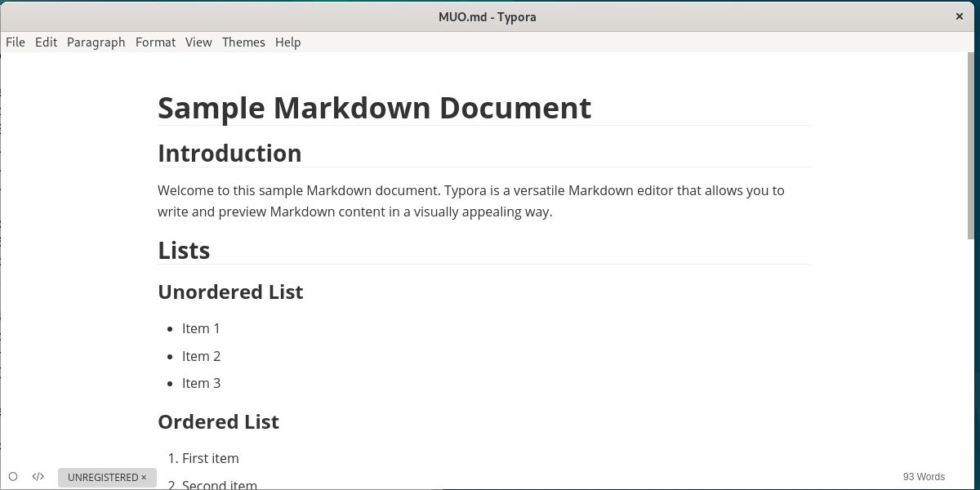Open the File menu
Viewport: 980px width, 490px height.
pyautogui.click(x=15, y=42)
